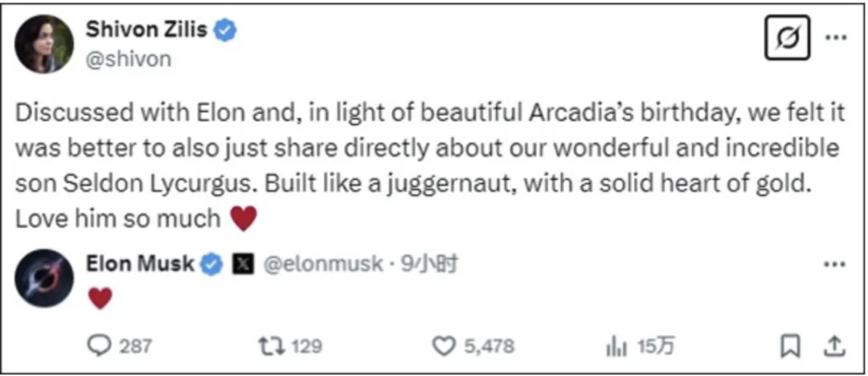This screenshot has width=868, height=376.
Task: Open the @shivon handle link
Action: [128, 59]
